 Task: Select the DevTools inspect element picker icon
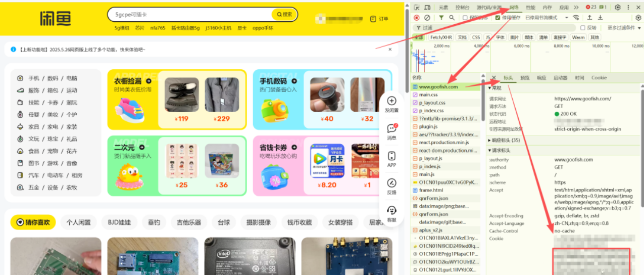tap(417, 8)
